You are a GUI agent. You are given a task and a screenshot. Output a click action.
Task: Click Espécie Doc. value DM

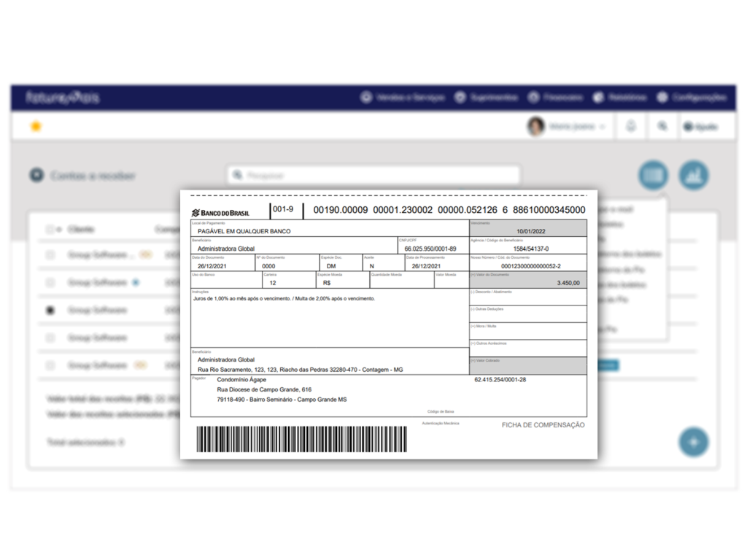(x=332, y=266)
